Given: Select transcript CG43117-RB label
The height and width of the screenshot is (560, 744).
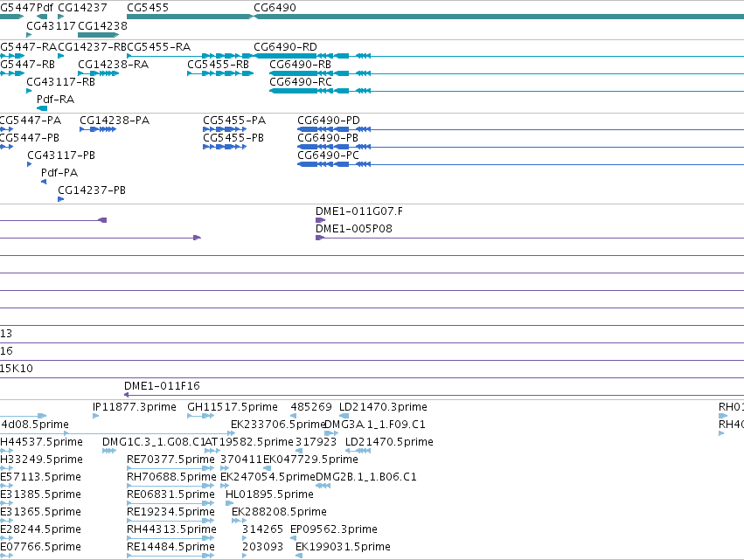Looking at the screenshot, I should (60, 82).
